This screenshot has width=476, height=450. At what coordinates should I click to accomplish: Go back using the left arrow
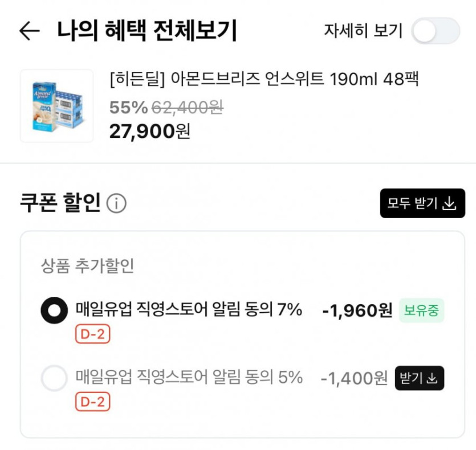click(x=29, y=31)
